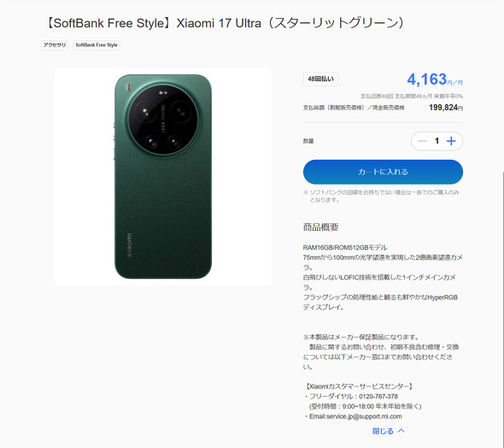Add item with カートに入れる button
The width and height of the screenshot is (504, 448).
click(x=383, y=172)
